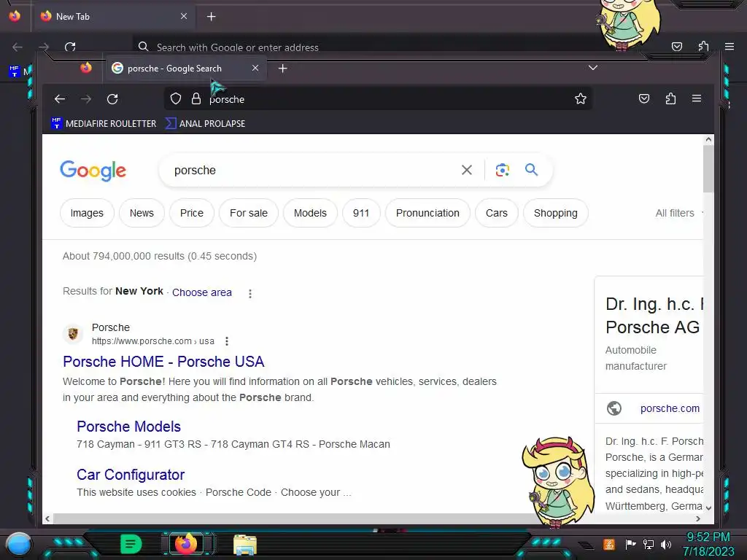Click the vertical scrollbar thumb
Image resolution: width=747 pixels, height=560 pixels.
click(708, 169)
